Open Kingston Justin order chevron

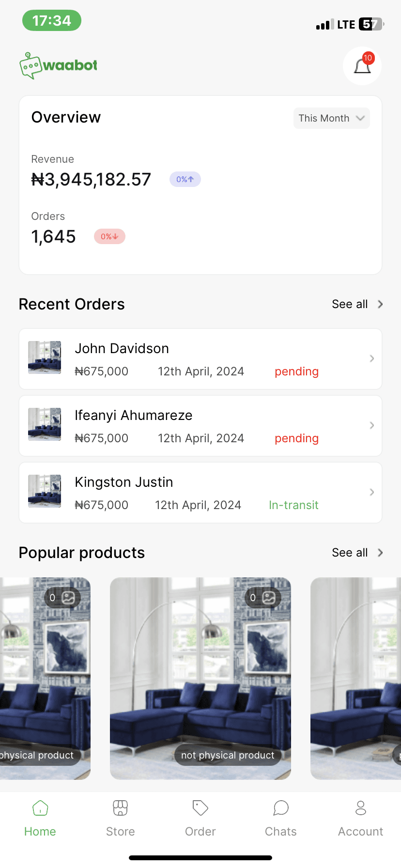tap(372, 492)
